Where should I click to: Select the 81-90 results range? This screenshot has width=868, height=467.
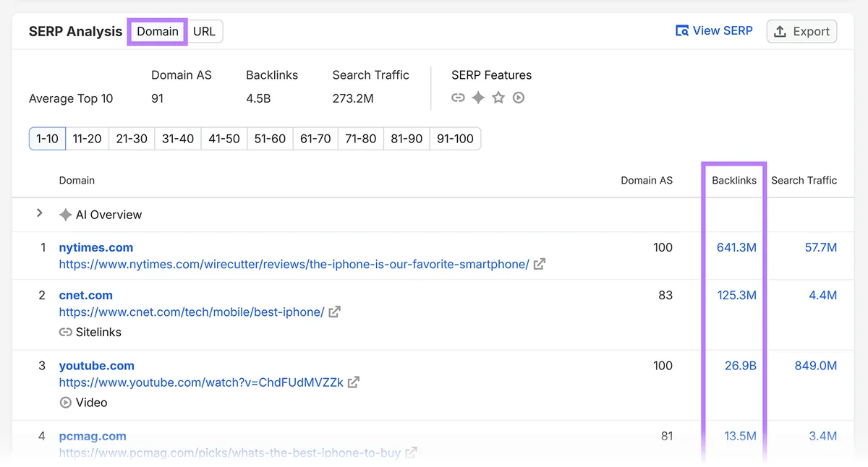pos(407,139)
